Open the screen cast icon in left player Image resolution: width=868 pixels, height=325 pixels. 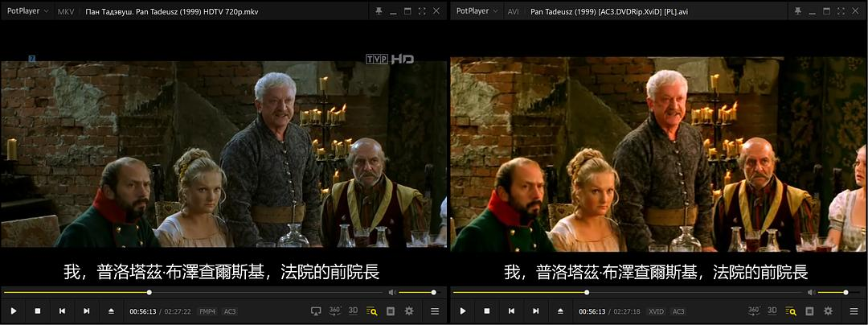click(316, 311)
